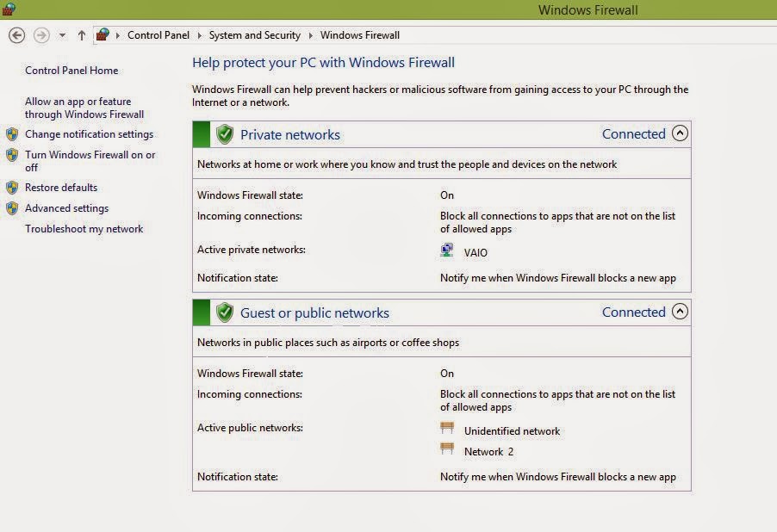Click the VAIO network icon

447,251
